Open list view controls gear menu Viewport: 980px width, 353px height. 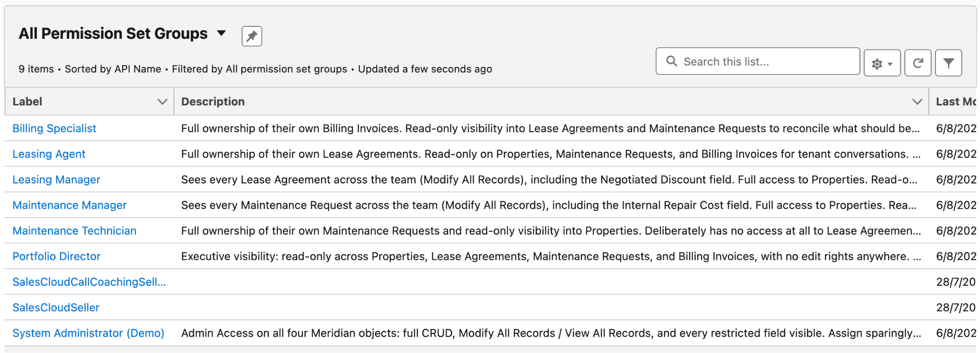click(x=882, y=63)
